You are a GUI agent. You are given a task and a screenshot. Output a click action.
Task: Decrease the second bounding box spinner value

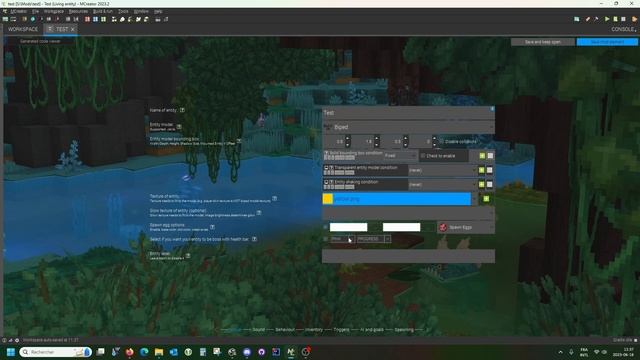pyautogui.click(x=377, y=144)
